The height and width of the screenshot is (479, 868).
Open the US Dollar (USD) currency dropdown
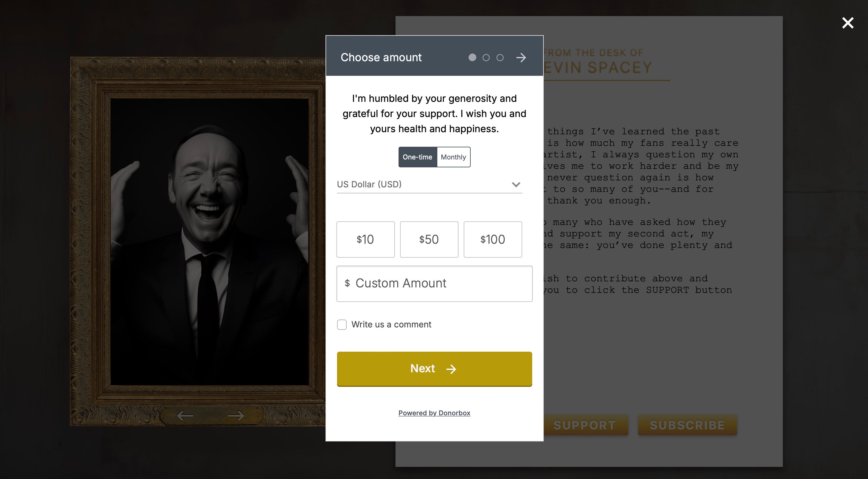pyautogui.click(x=429, y=184)
